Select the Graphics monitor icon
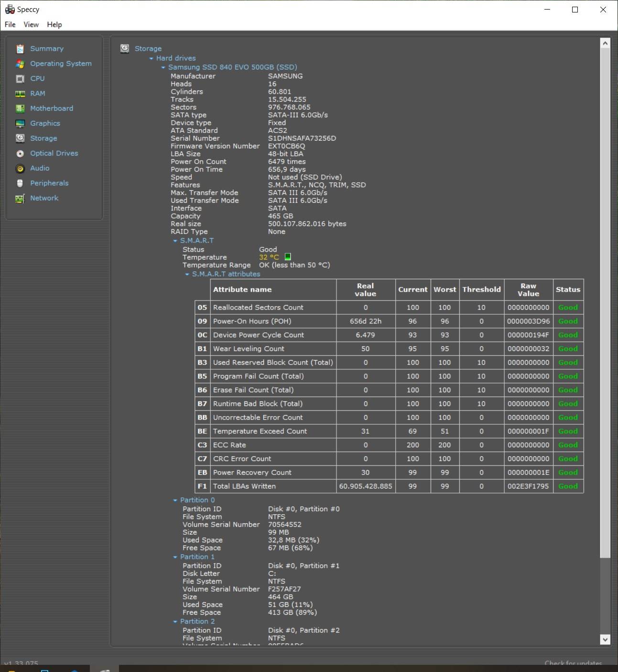 click(20, 123)
